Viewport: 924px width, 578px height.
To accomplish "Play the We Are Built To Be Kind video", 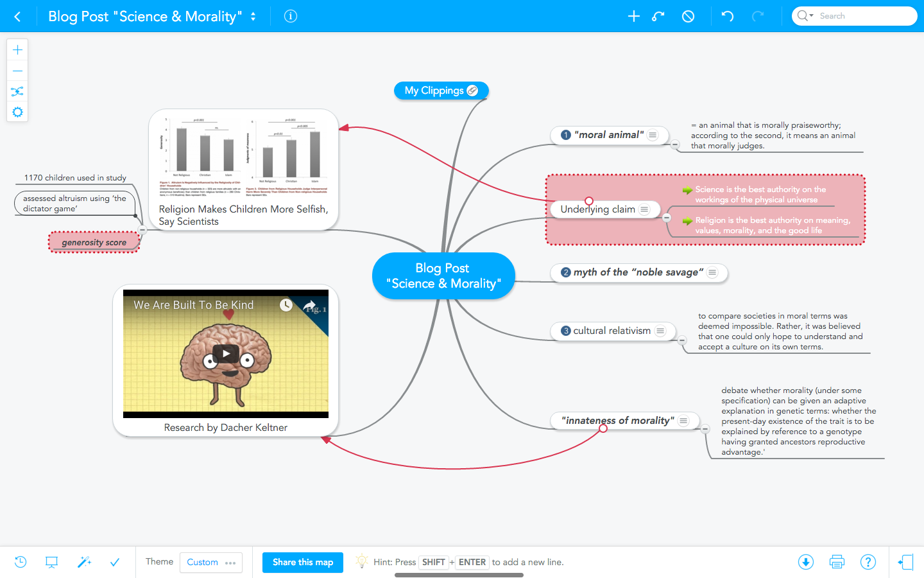I will coord(226,353).
